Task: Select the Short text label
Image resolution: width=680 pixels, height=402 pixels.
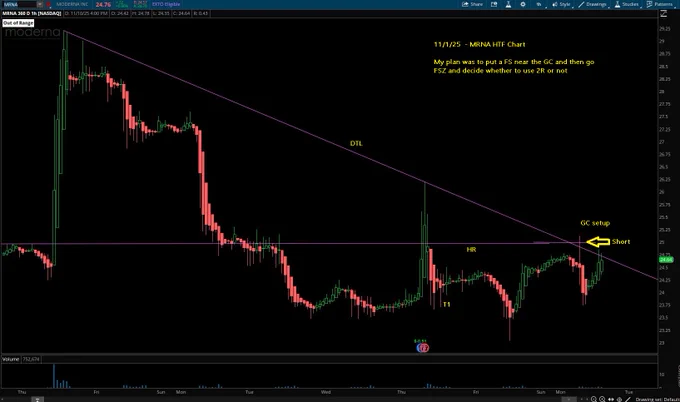Action: (621, 242)
